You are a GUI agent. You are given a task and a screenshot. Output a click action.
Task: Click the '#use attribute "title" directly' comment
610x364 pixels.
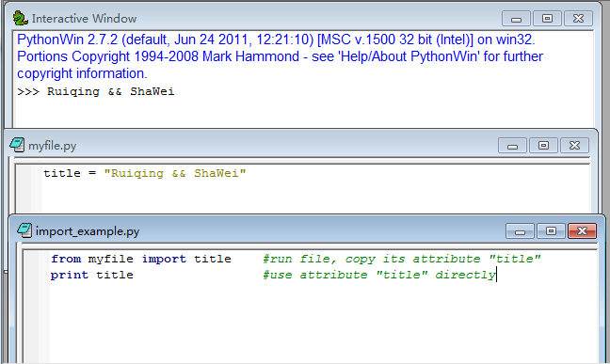[379, 275]
